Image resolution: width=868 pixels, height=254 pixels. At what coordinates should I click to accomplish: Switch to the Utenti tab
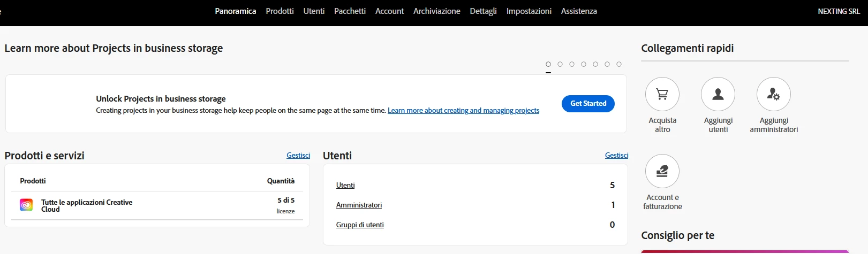click(314, 11)
